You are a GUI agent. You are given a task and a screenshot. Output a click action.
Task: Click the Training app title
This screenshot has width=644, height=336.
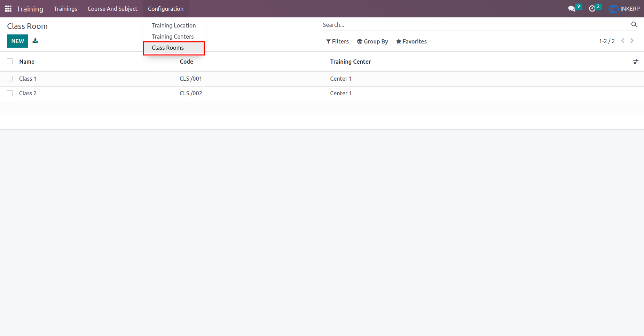[x=30, y=9]
